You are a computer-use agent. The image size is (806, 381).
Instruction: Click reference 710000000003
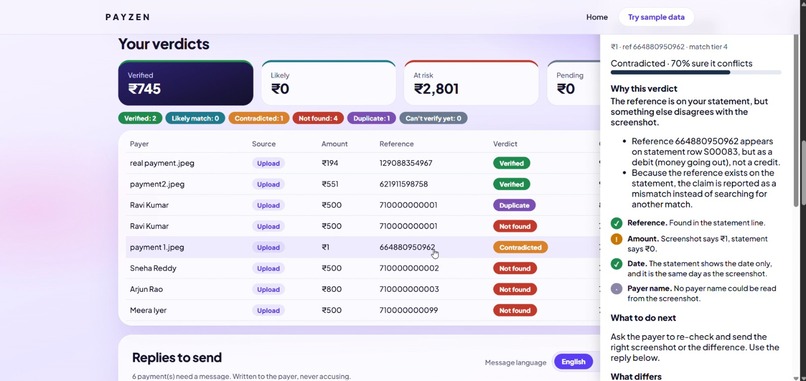pyautogui.click(x=409, y=289)
